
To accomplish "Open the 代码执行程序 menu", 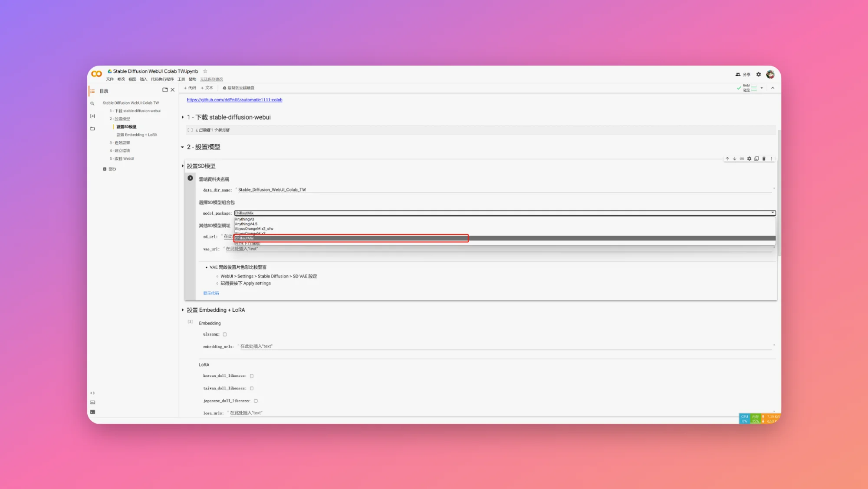I will click(x=162, y=79).
